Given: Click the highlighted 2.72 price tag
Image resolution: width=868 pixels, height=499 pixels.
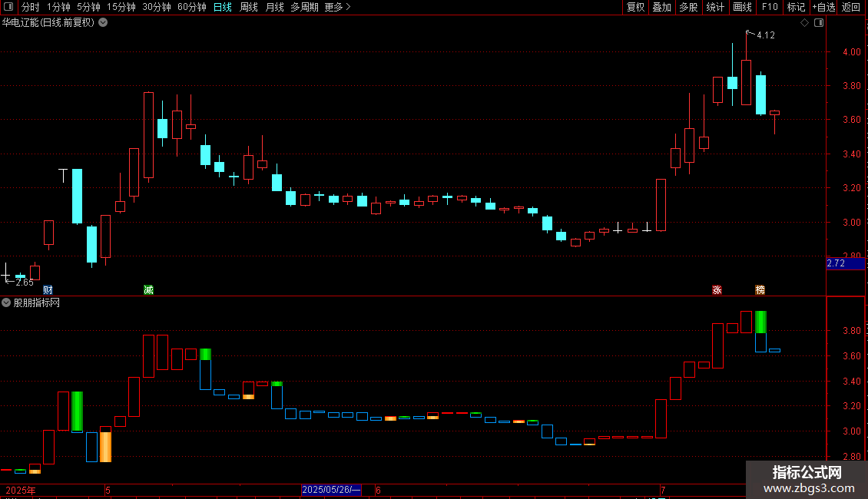Looking at the screenshot, I should coord(845,263).
